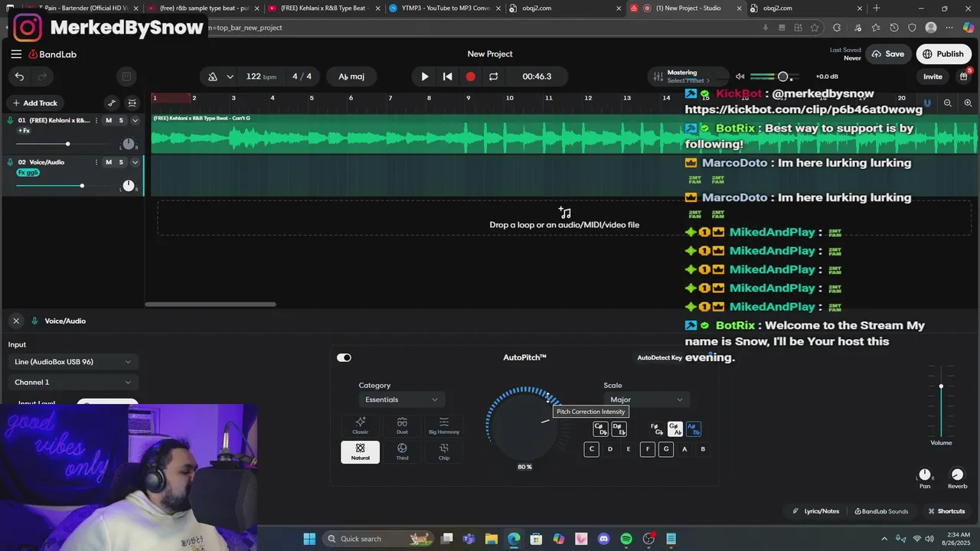Click the redo arrow button

[x=43, y=77]
